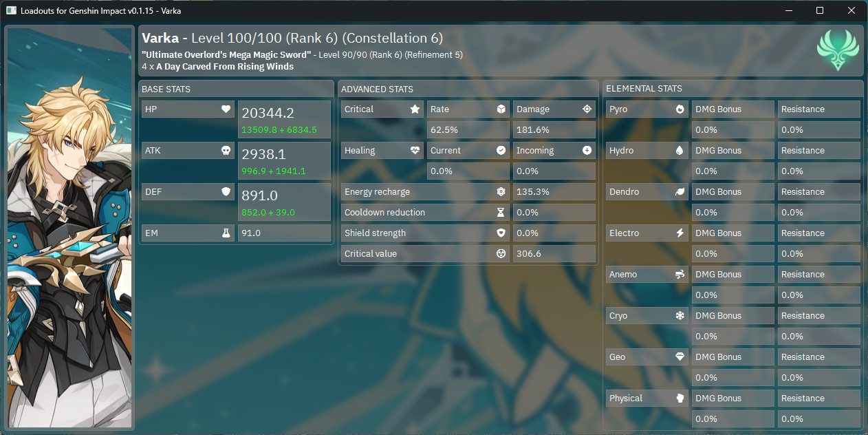This screenshot has width=868, height=435.
Task: Select the Cooldown reduction hourglass icon
Action: [x=501, y=212]
